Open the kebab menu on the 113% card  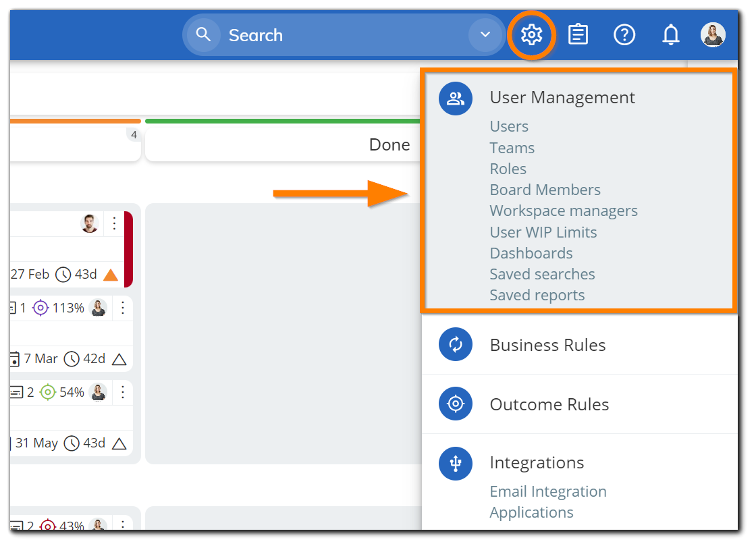coord(122,308)
